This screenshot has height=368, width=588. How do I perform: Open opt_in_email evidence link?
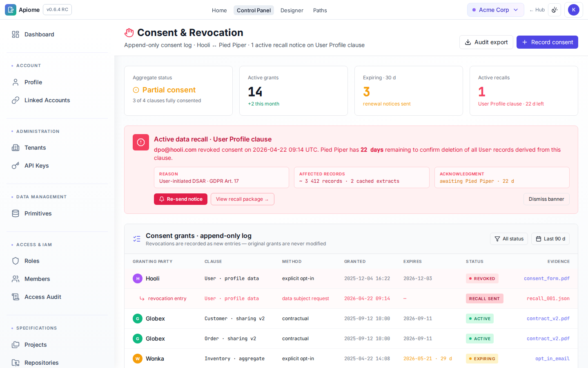pyautogui.click(x=552, y=359)
